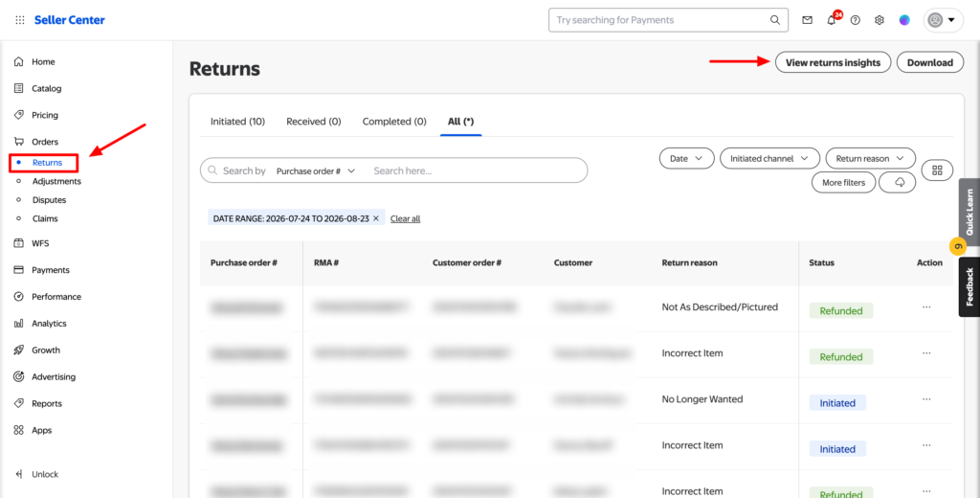Click More filters button
The width and height of the screenshot is (980, 498).
(x=844, y=183)
